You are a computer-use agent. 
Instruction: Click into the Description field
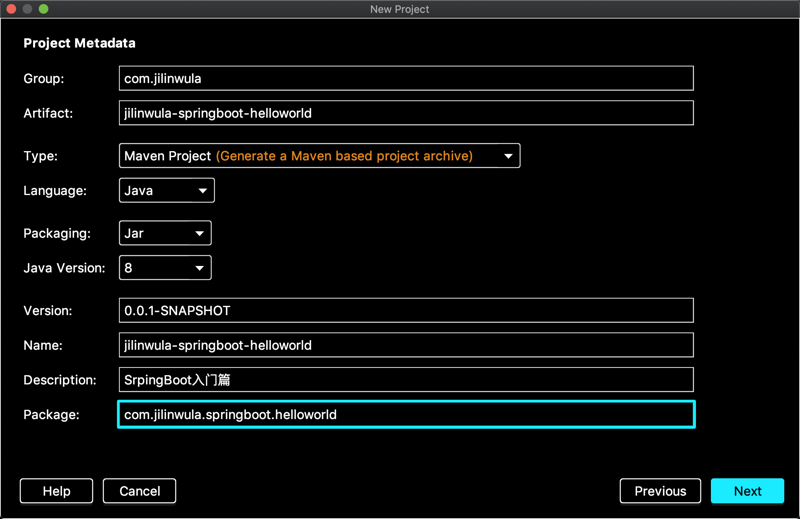coord(405,380)
